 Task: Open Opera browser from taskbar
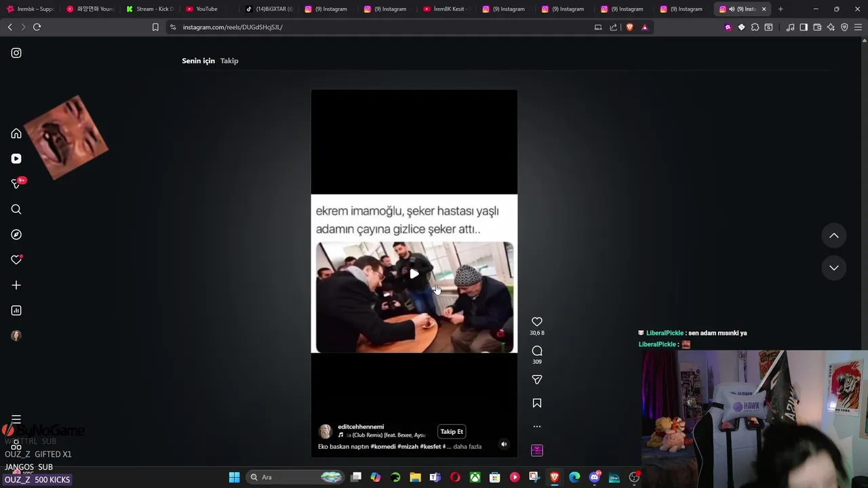tap(455, 477)
